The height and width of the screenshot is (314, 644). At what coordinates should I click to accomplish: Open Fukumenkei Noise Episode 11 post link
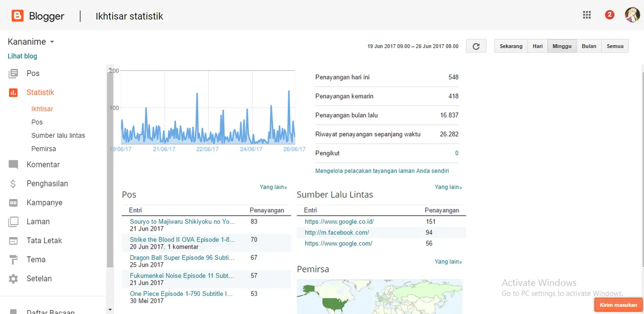[182, 276]
